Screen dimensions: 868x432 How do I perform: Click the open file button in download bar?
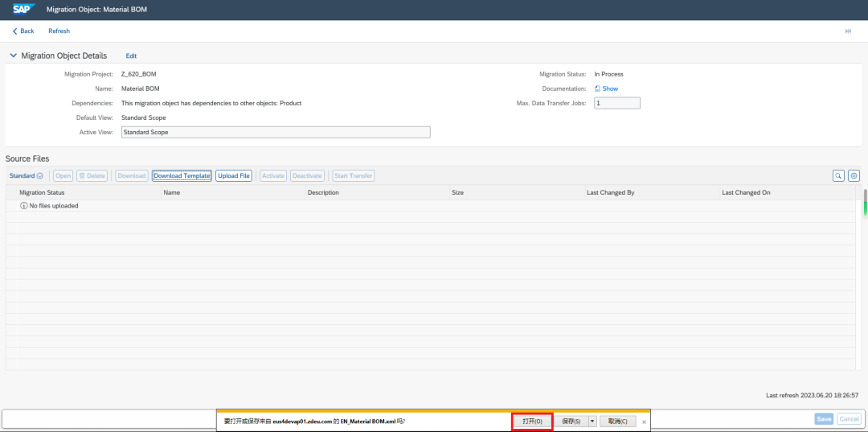tap(532, 422)
